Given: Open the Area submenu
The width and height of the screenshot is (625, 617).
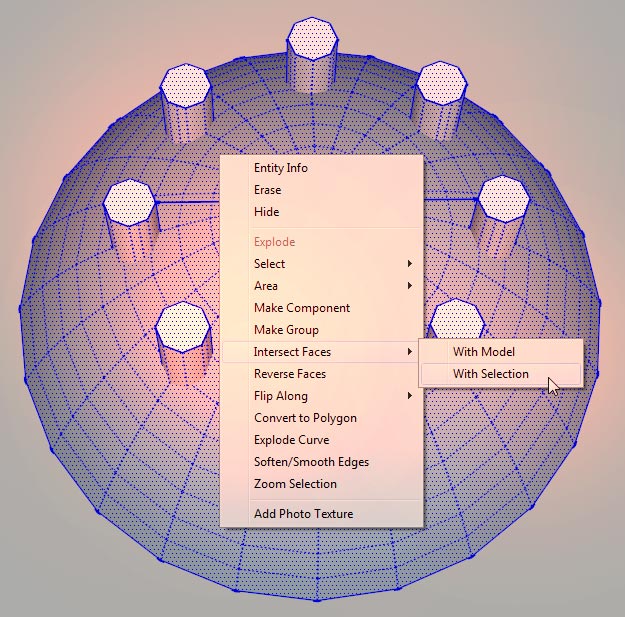Looking at the screenshot, I should (322, 286).
